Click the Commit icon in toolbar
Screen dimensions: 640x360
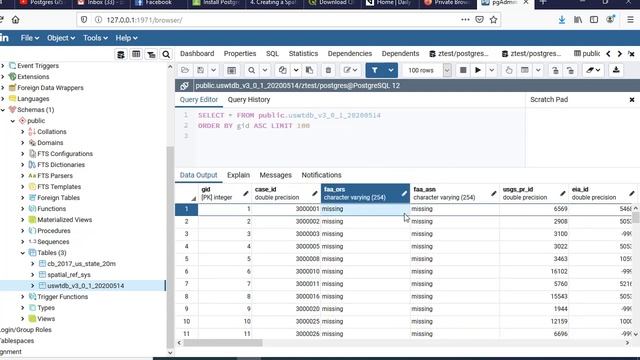[555, 70]
